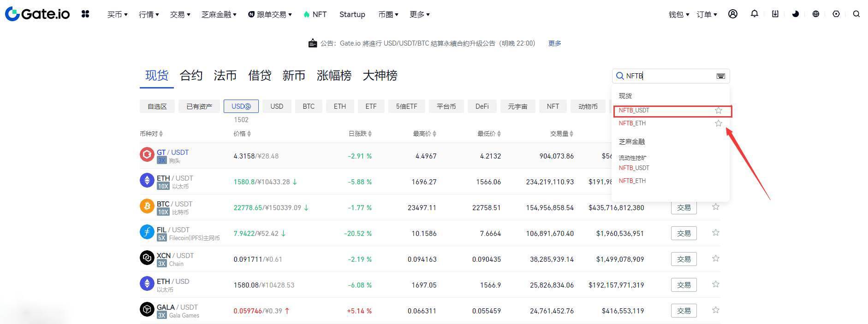
Task: Click the top-right header search icon
Action: click(856, 14)
